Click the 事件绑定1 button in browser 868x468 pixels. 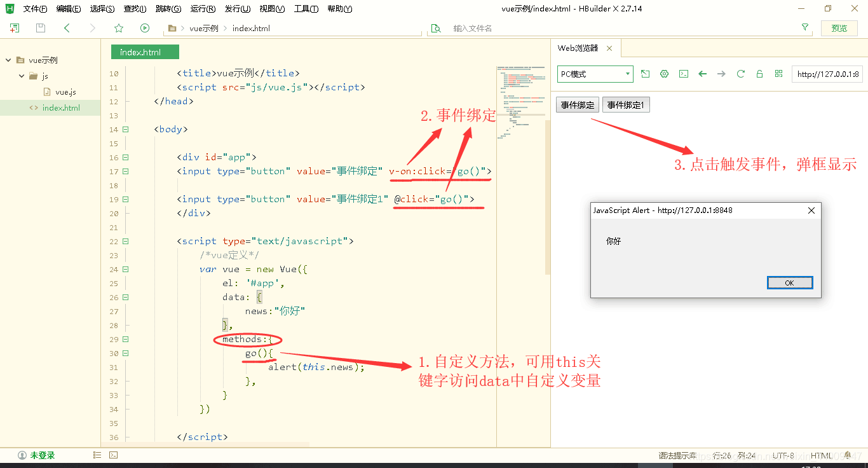[x=626, y=105]
